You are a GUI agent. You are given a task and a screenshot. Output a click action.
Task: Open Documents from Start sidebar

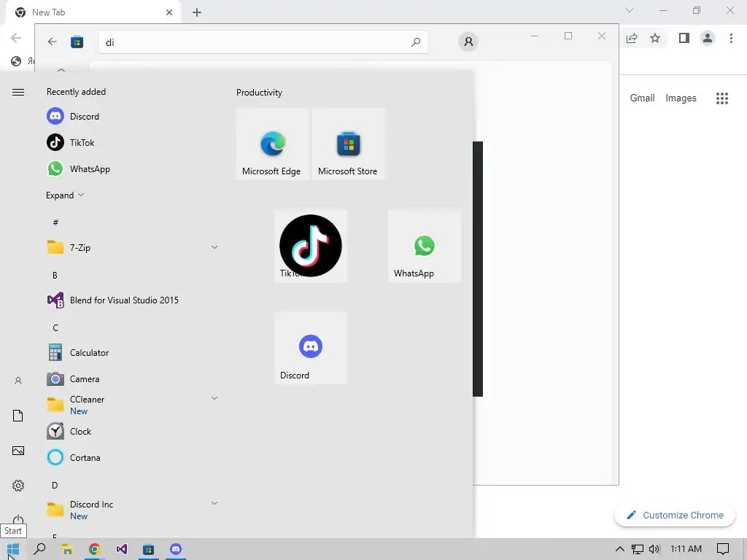tap(18, 416)
